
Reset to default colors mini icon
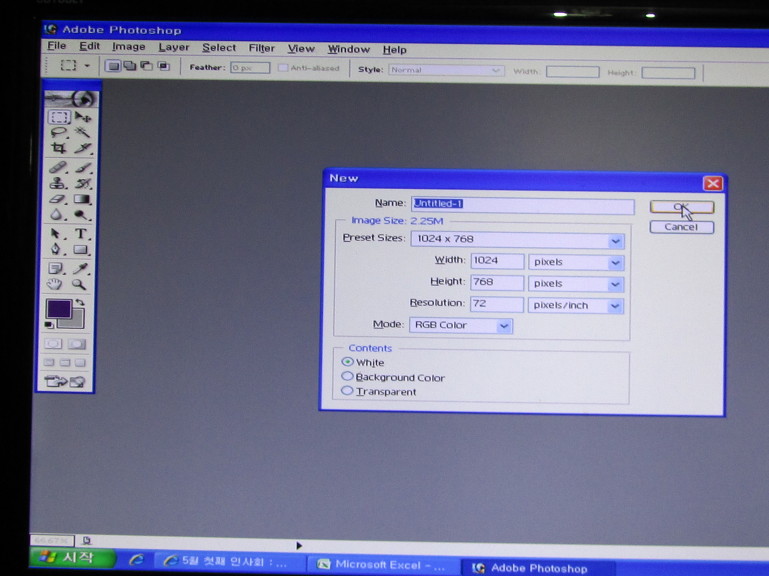49,325
